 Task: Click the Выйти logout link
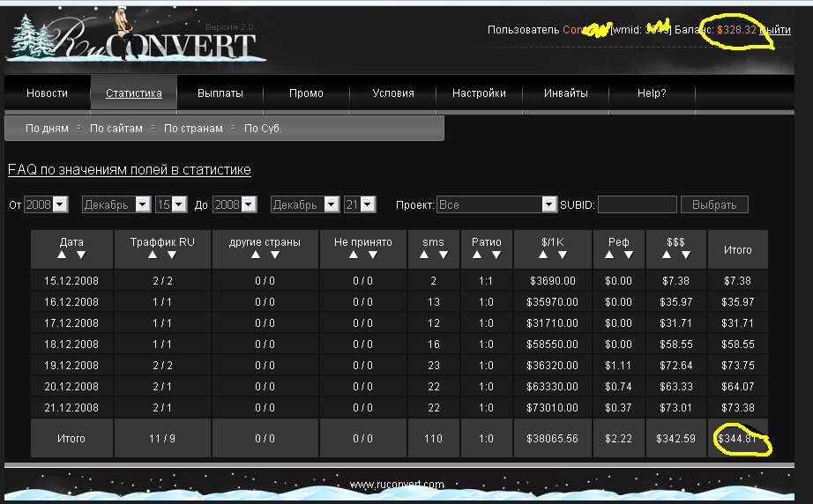(x=775, y=30)
